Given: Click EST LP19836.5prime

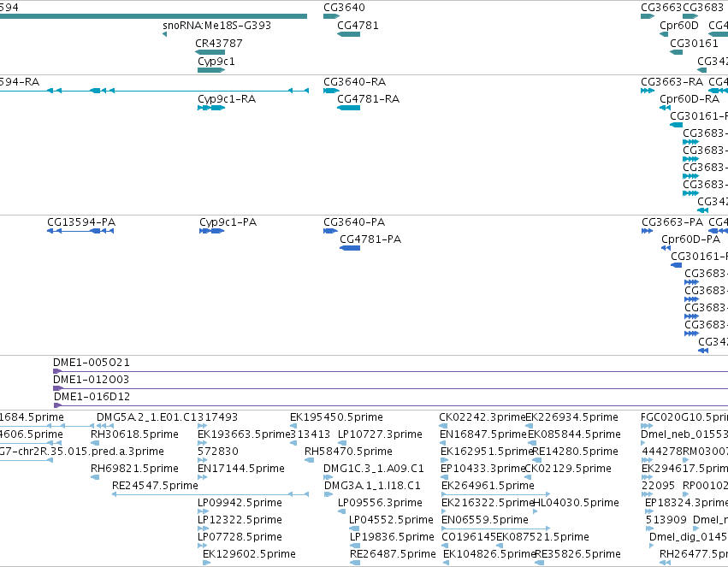Looking at the screenshot, I should [393, 537].
